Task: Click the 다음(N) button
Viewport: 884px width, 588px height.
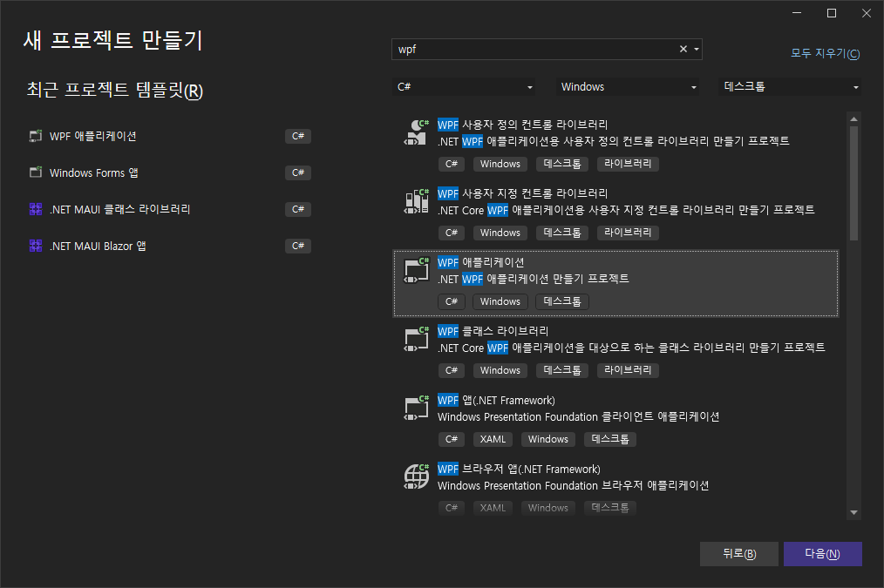Action: click(822, 554)
